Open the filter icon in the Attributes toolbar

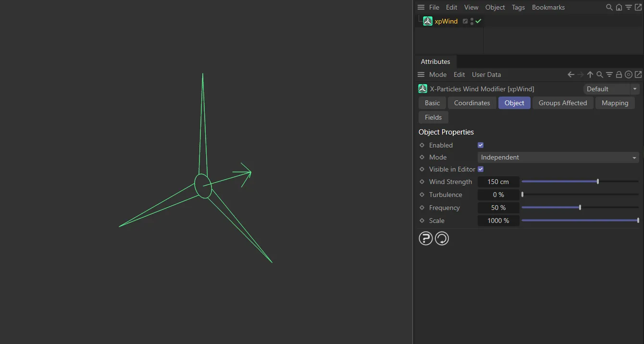click(609, 74)
